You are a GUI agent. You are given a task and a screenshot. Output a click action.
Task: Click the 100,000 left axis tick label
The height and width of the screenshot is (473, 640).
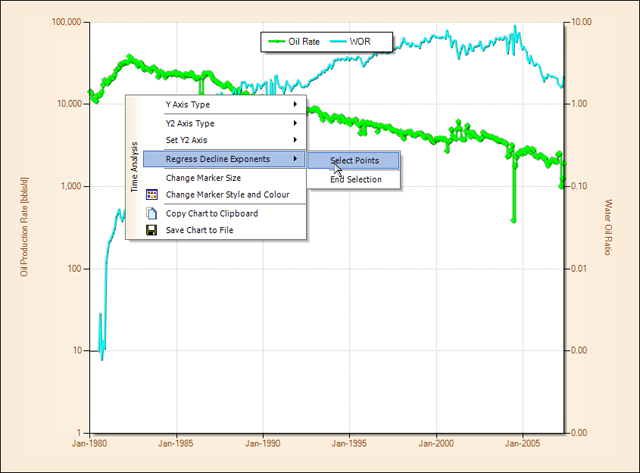62,22
